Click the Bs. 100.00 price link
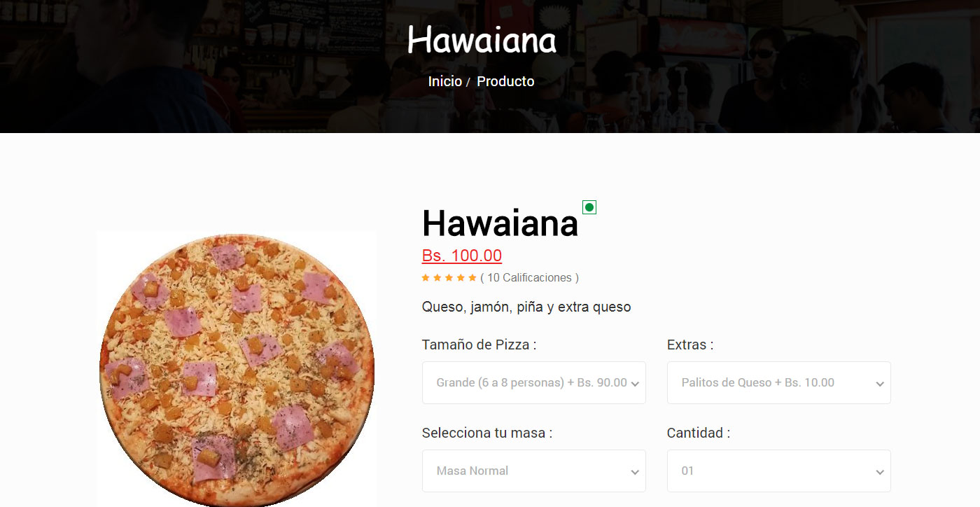 [462, 256]
